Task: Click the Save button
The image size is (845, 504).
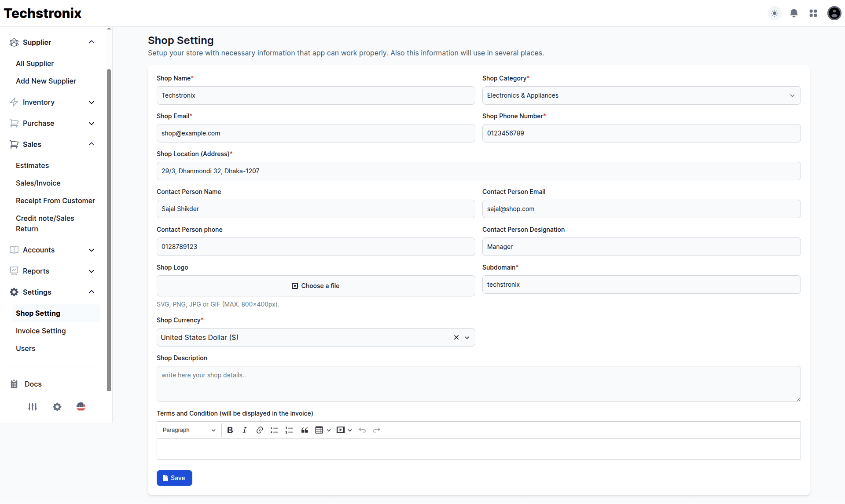Action: coord(174,478)
